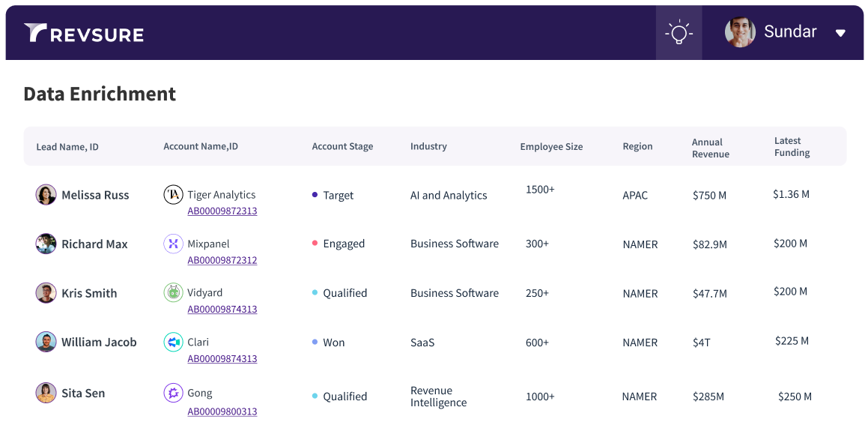The image size is (868, 443).
Task: Click the $225 M latest funding value
Action: pos(792,340)
